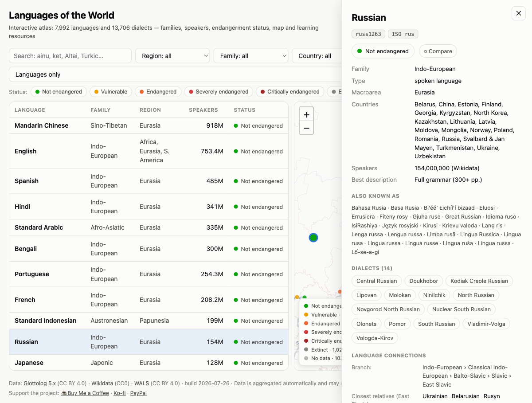Open the North Russian dialect chip
This screenshot has height=403, width=532.
pos(476,295)
